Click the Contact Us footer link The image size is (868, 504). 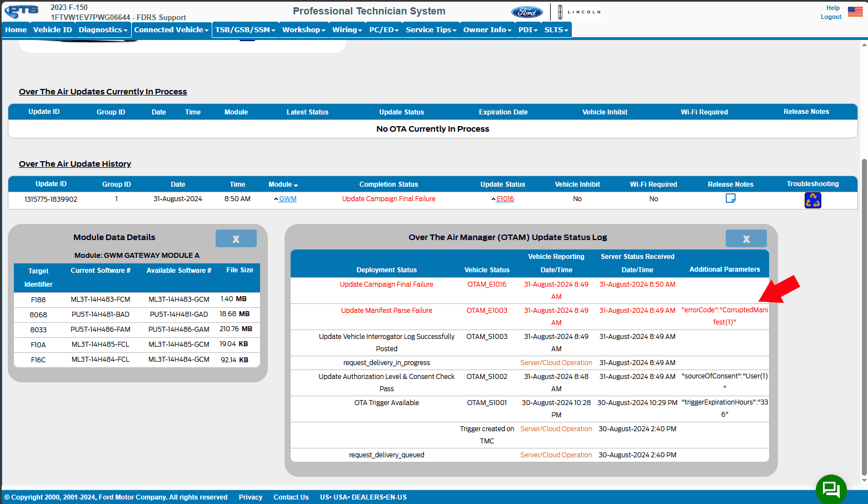click(x=291, y=497)
